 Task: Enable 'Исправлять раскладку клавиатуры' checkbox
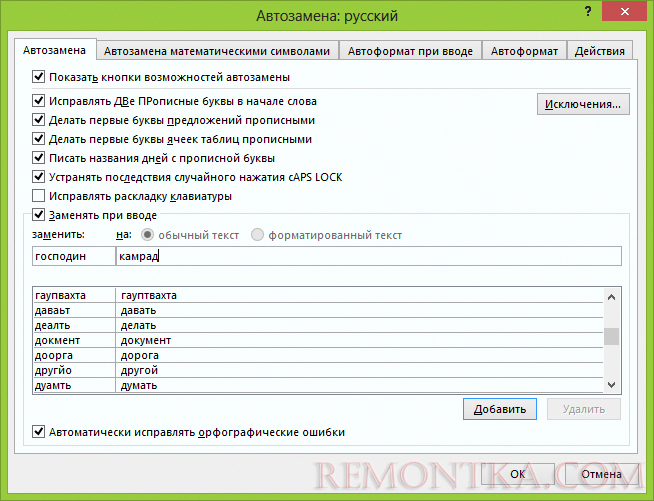point(39,196)
